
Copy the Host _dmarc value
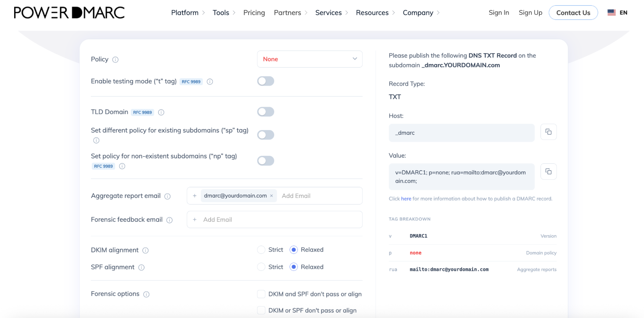click(x=548, y=132)
